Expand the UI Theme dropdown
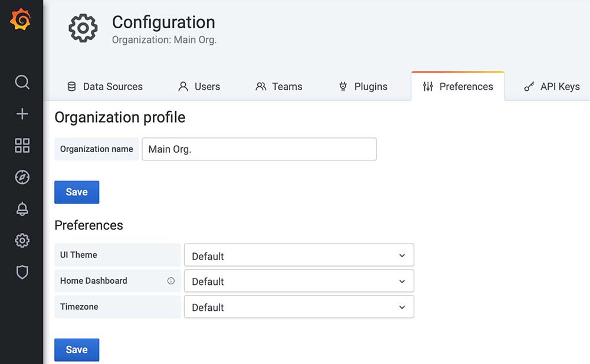 [299, 255]
